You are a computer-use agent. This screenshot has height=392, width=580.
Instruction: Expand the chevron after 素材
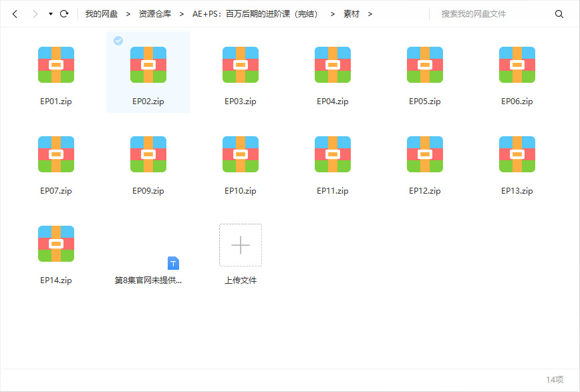(370, 14)
